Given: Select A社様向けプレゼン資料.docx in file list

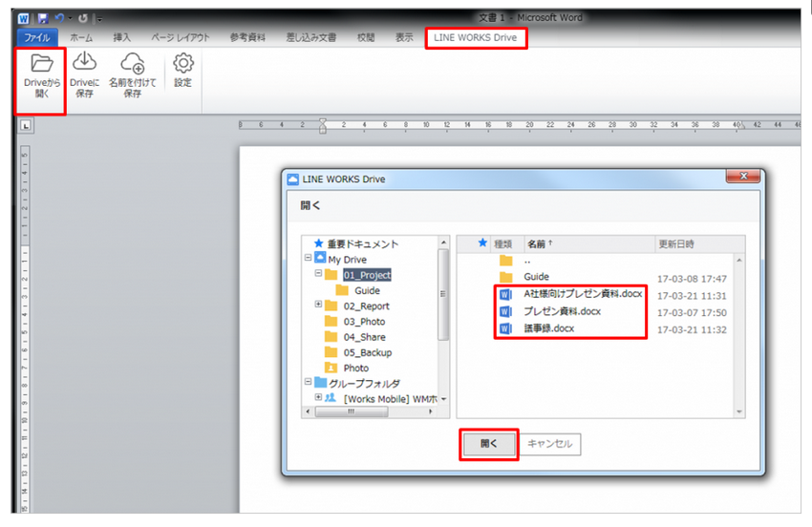Looking at the screenshot, I should 583,294.
